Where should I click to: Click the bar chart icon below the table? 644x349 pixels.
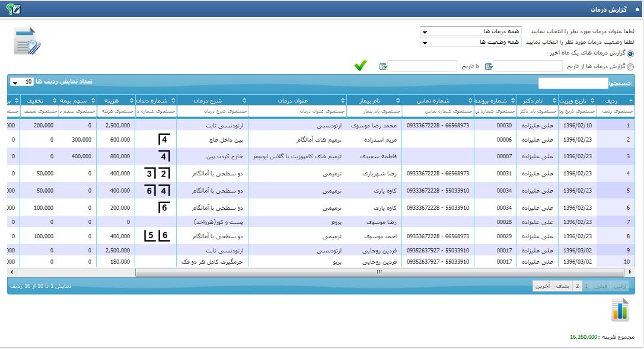[620, 309]
